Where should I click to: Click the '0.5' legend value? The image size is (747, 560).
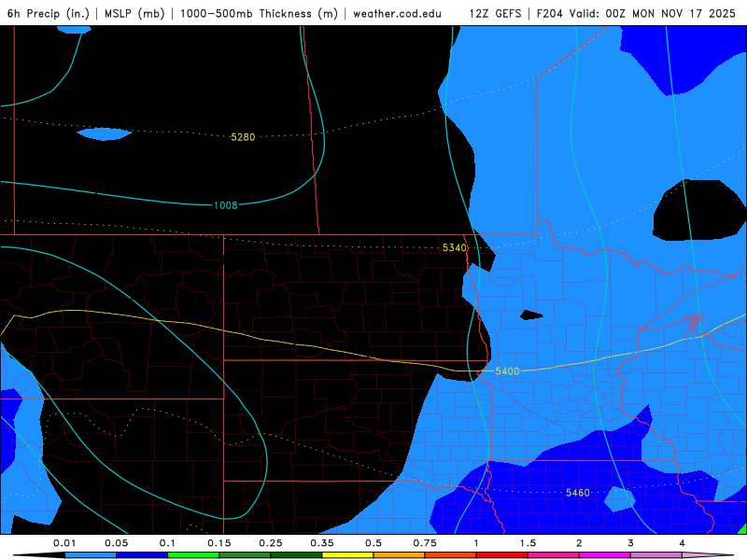point(373,543)
